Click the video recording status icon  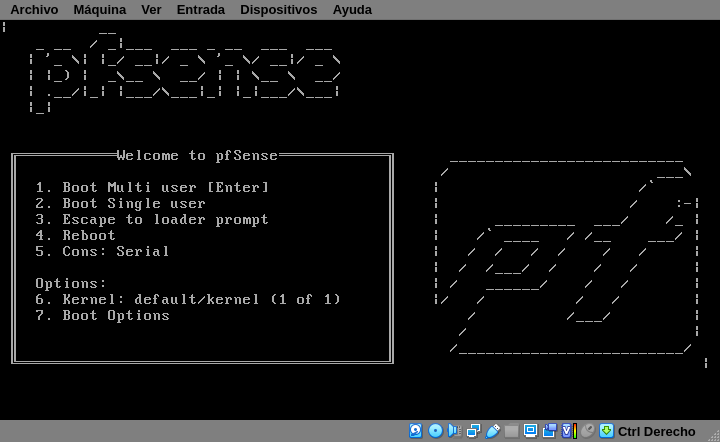[549, 431]
